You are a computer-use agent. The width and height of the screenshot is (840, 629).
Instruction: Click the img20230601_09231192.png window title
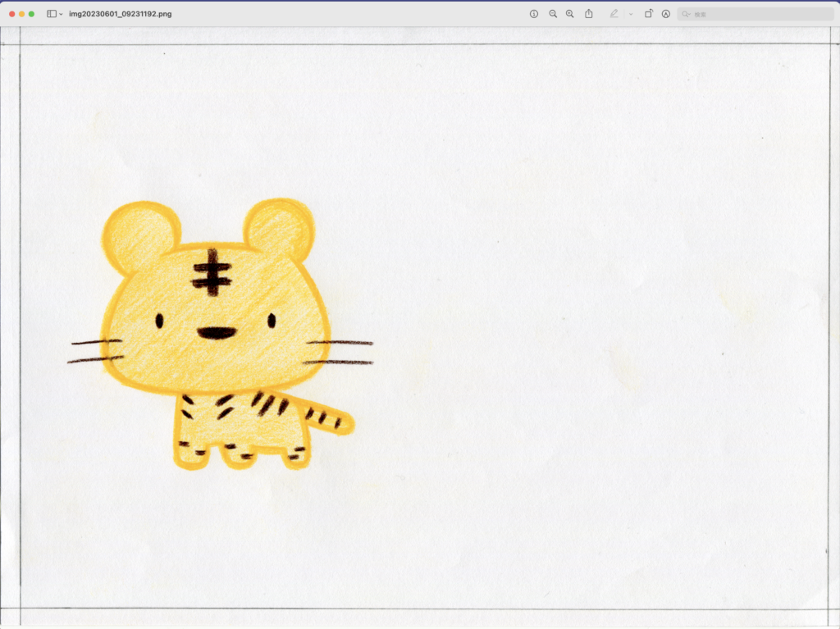(121, 14)
